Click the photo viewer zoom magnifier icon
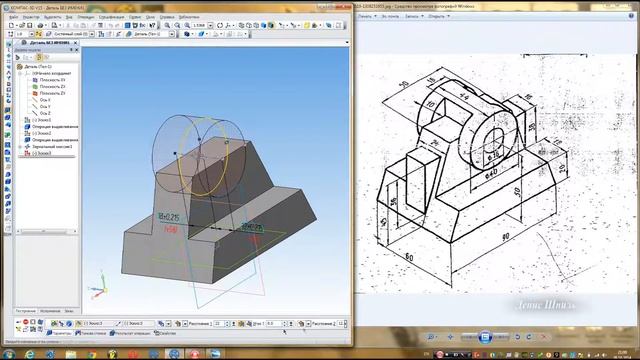This screenshot has height=360, width=640. pyautogui.click(x=431, y=337)
